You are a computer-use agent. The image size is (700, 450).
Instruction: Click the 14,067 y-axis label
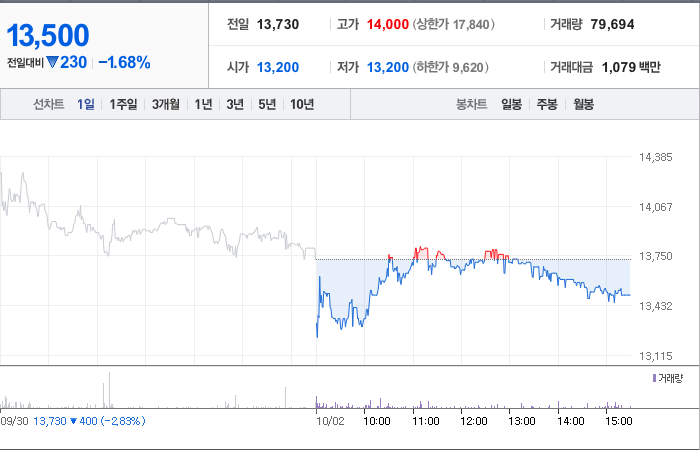point(655,207)
